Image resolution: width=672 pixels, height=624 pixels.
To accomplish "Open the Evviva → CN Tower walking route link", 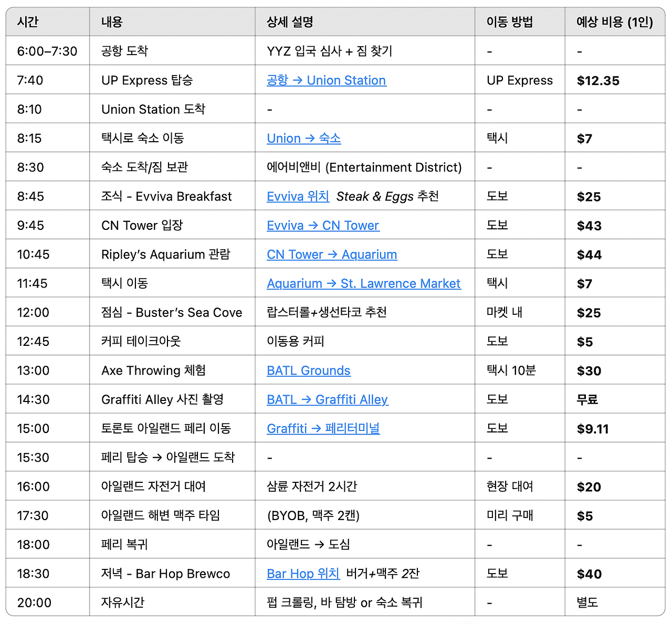I will [x=322, y=225].
